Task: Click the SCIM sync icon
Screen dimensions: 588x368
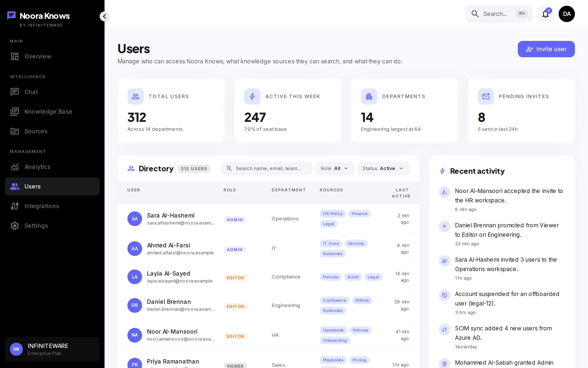Action: (x=444, y=330)
